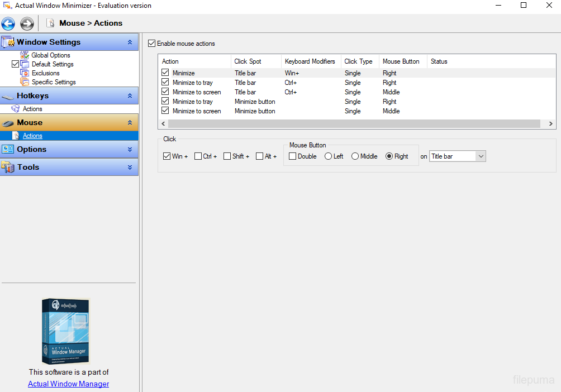Click the Keyboard Modifiers column header
This screenshot has height=392, width=561.
(x=310, y=61)
